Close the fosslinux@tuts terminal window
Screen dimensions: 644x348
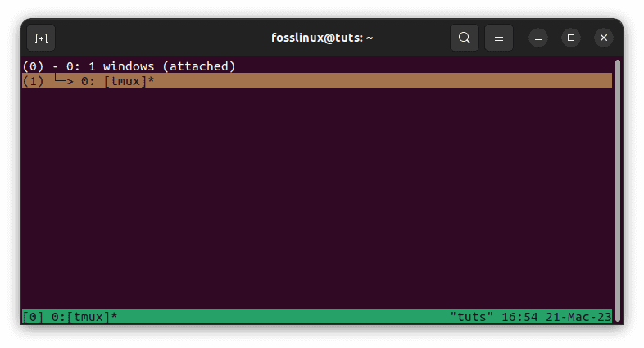pos(603,38)
